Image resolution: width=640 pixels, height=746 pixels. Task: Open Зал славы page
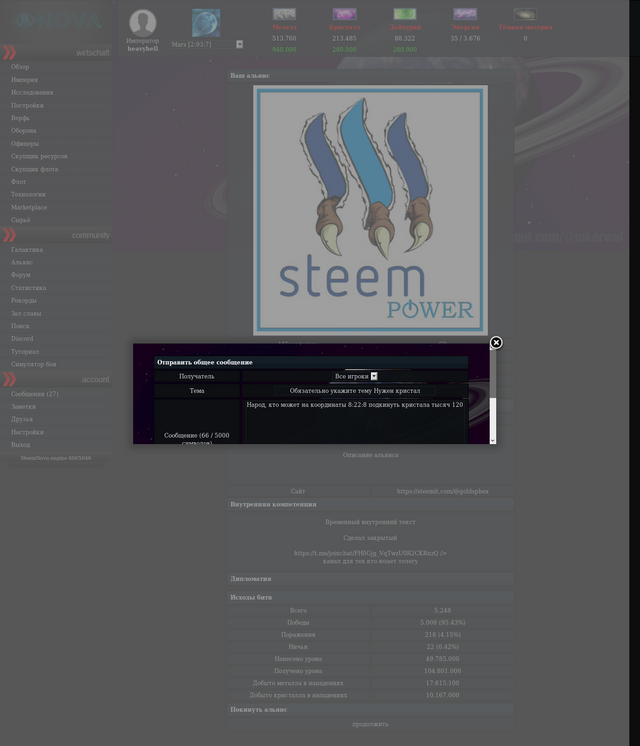pyautogui.click(x=26, y=313)
